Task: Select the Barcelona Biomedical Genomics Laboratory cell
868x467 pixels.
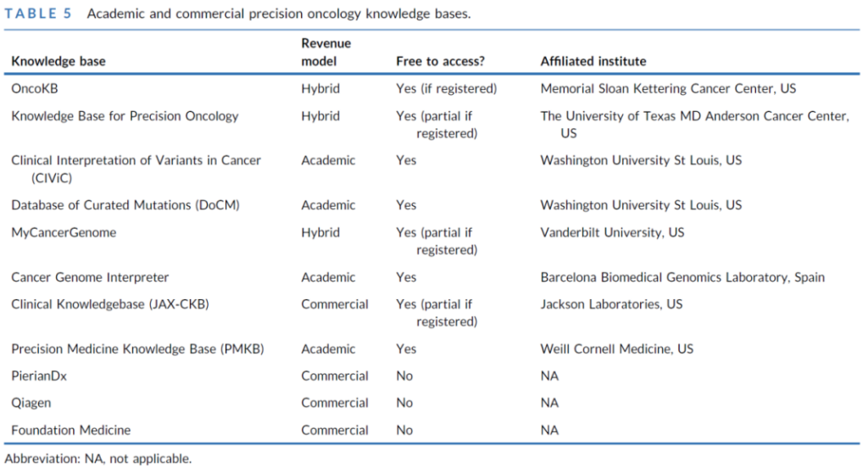Action: (682, 277)
